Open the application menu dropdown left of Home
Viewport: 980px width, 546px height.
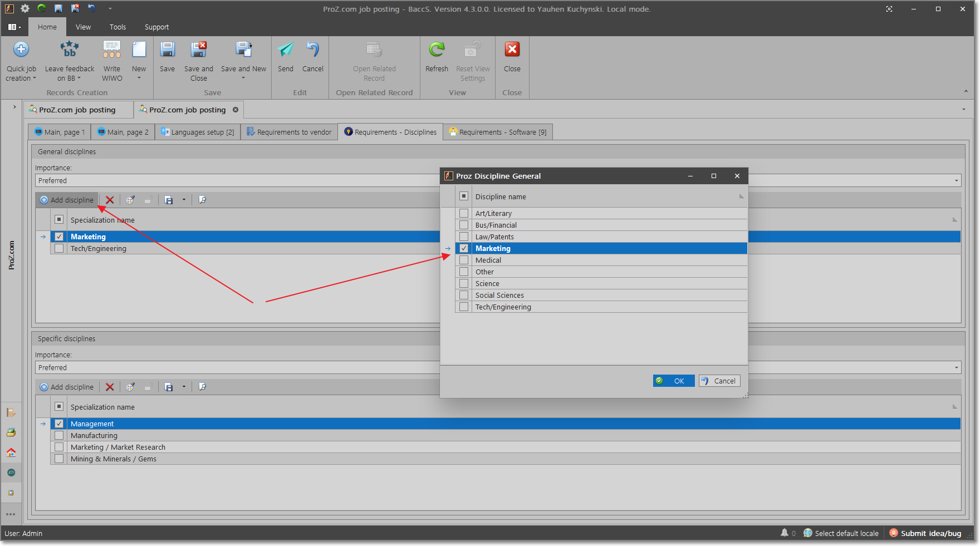[14, 27]
